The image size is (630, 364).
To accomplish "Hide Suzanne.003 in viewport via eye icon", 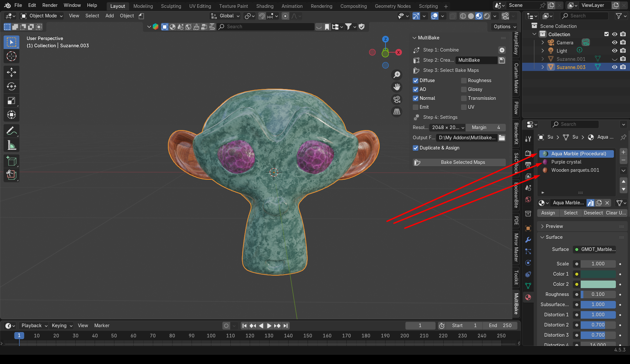I will (615, 67).
